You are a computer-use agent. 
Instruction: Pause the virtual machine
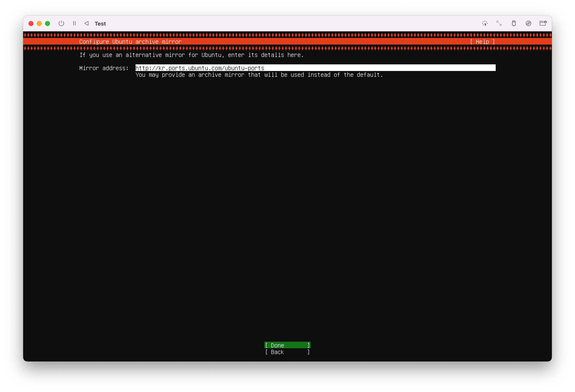point(74,24)
